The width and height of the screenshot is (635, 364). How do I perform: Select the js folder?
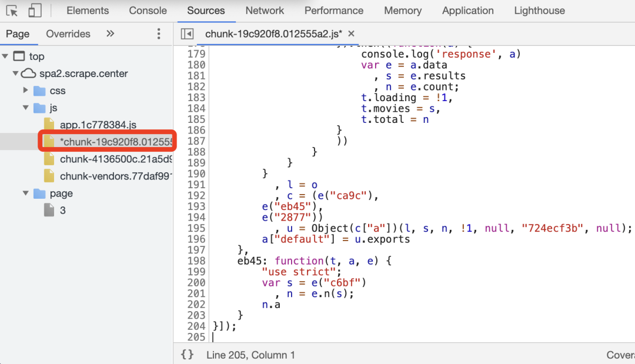pyautogui.click(x=54, y=108)
